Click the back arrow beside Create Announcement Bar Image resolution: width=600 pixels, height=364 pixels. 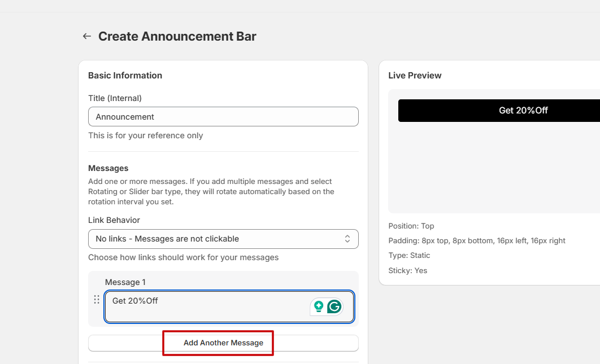86,36
